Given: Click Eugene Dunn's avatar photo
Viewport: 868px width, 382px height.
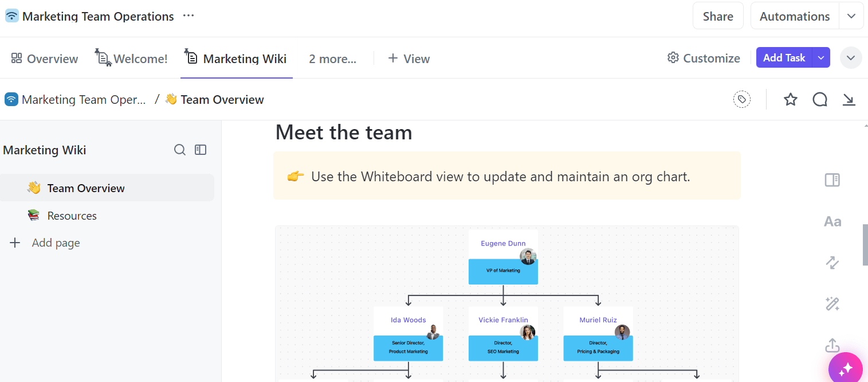Looking at the screenshot, I should (x=528, y=256).
